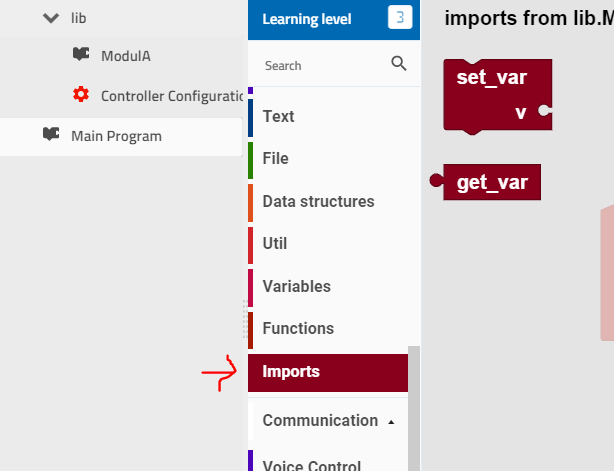This screenshot has width=614, height=471.
Task: Focus the Search blocks input field
Action: click(325, 65)
